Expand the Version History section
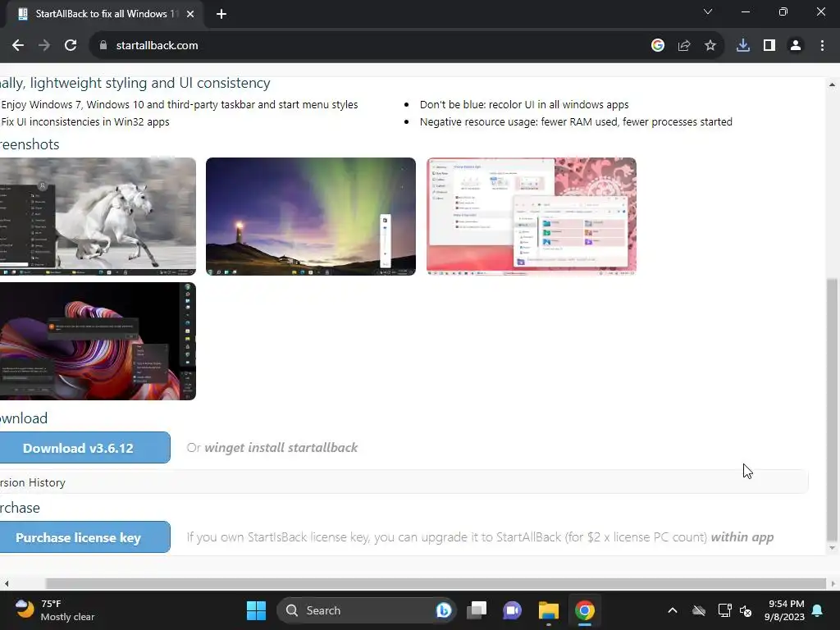Screen dimensions: 840x630 (404, 482)
